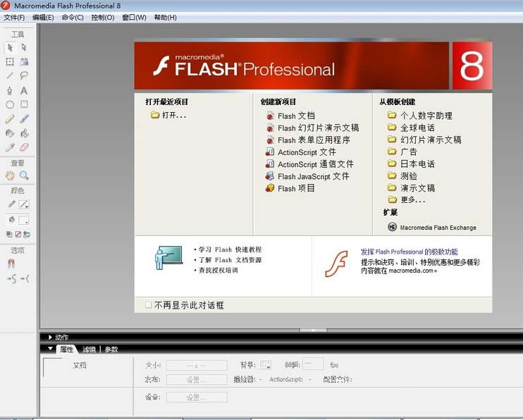This screenshot has height=420, width=523.
Task: Select the Free Transform tool
Action: tap(10, 62)
